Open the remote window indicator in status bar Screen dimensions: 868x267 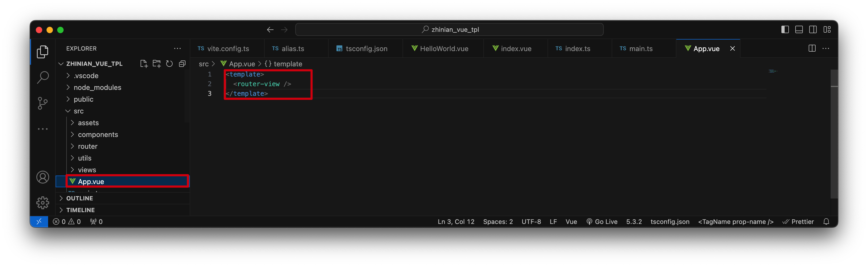pyautogui.click(x=39, y=222)
